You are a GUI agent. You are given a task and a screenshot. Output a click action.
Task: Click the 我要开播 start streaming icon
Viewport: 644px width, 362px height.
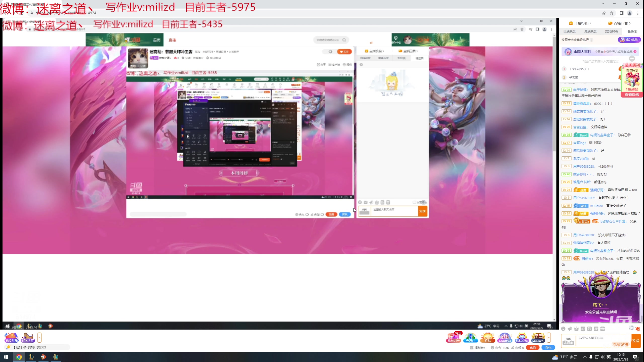(11, 337)
